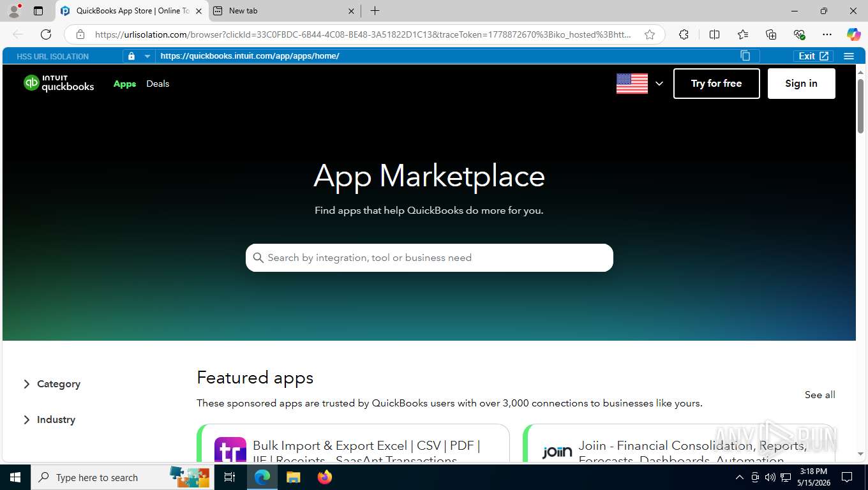The image size is (868, 490).
Task: Click the Try for free button
Action: point(716,84)
